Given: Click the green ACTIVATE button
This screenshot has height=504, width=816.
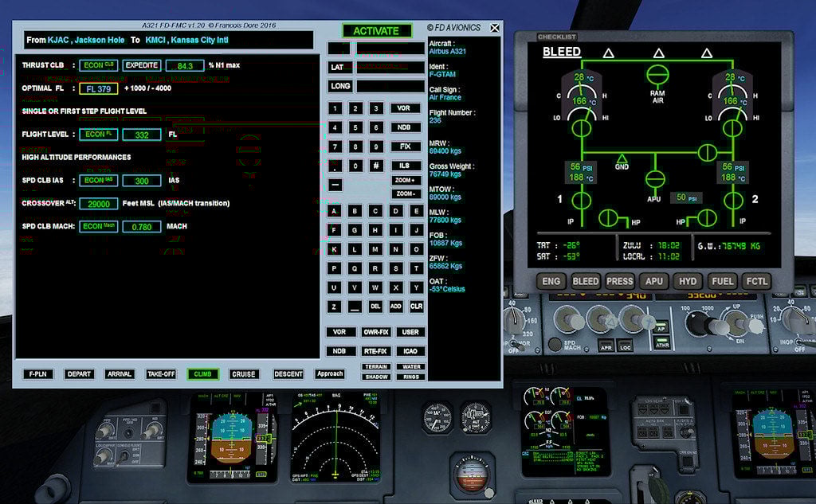Looking at the screenshot, I should [x=376, y=31].
